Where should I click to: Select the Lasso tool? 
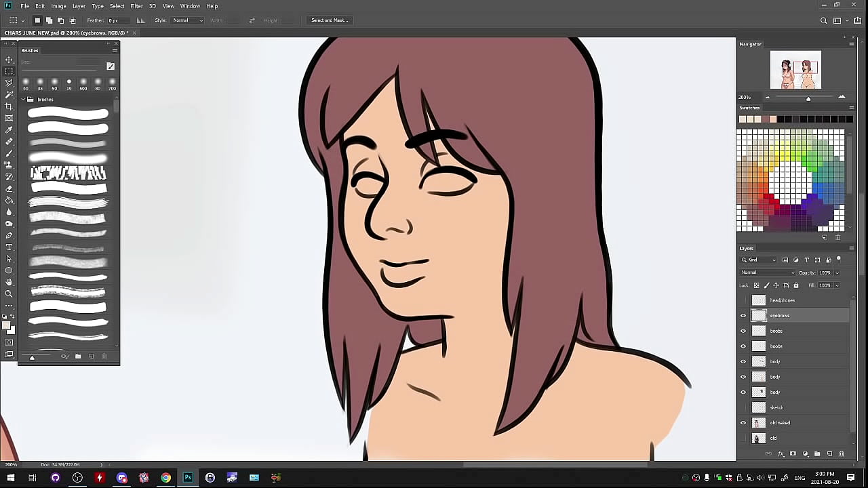(x=9, y=83)
